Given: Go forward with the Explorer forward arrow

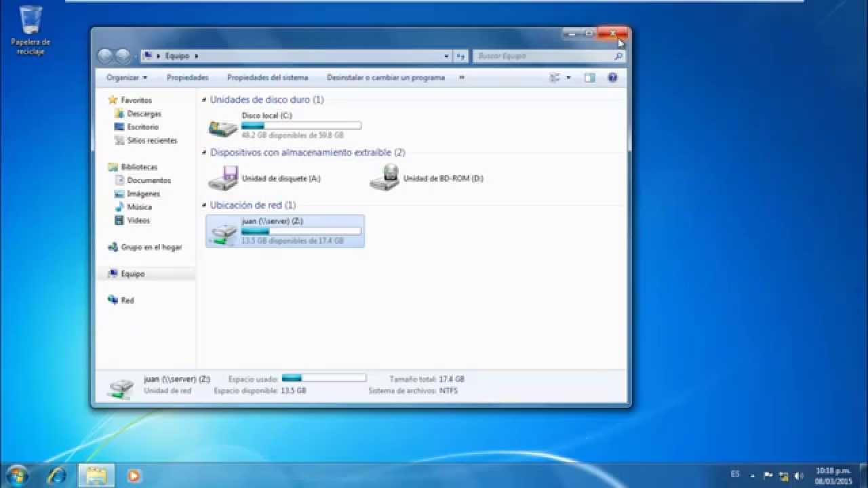Looking at the screenshot, I should [x=123, y=56].
